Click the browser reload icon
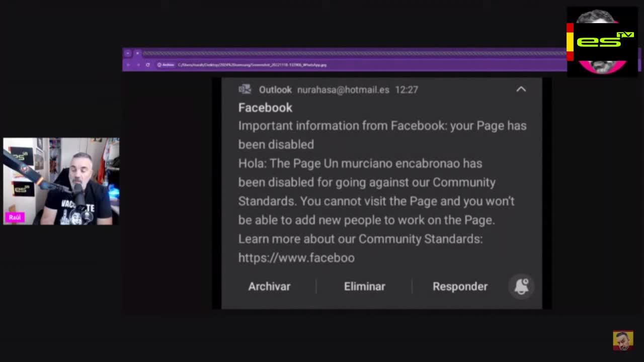644x362 pixels. pyautogui.click(x=147, y=65)
